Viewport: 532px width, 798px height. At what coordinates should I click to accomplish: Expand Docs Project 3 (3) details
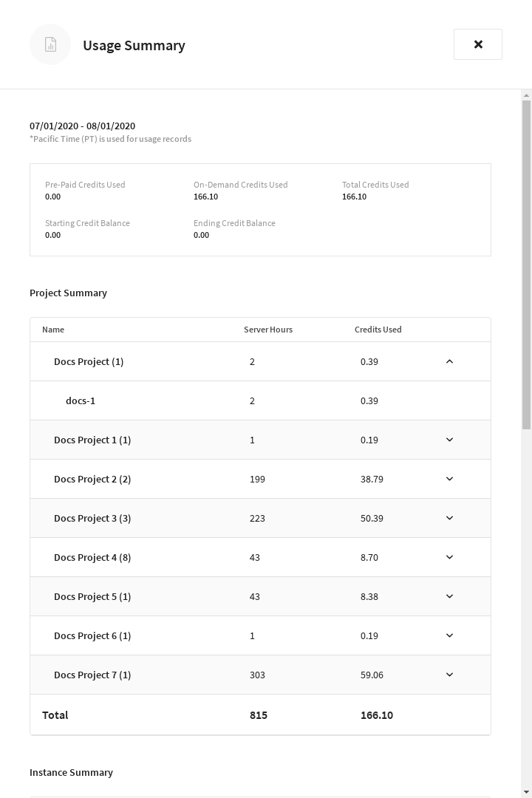[x=449, y=518]
